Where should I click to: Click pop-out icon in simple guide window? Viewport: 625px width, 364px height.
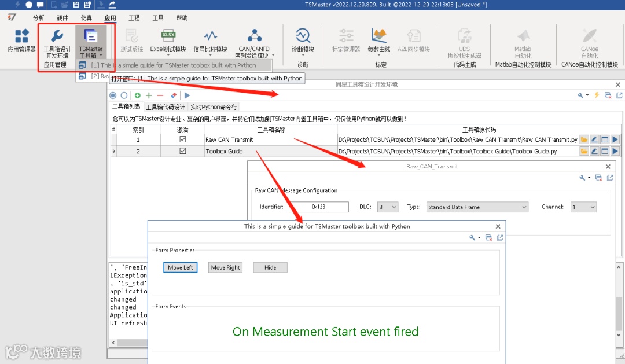pos(500,238)
